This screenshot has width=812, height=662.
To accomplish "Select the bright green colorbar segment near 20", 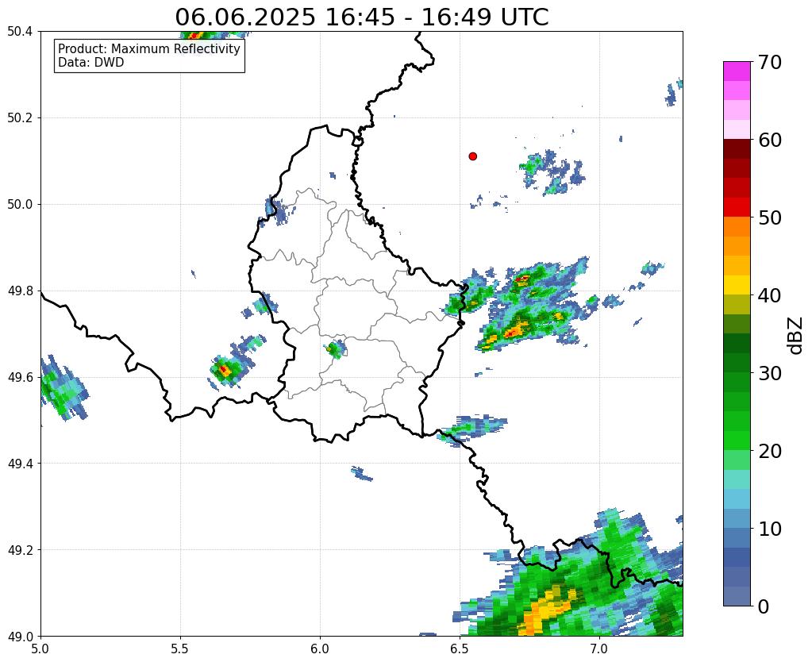I will 737,441.
